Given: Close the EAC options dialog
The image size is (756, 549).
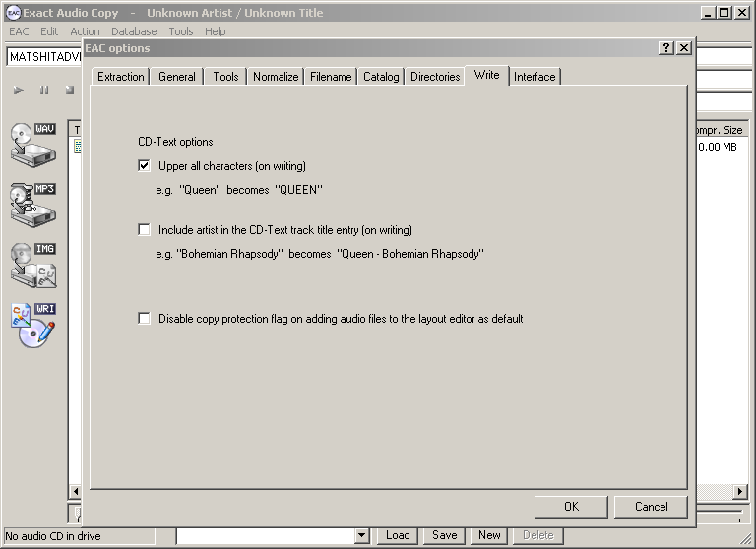Looking at the screenshot, I should [x=684, y=48].
